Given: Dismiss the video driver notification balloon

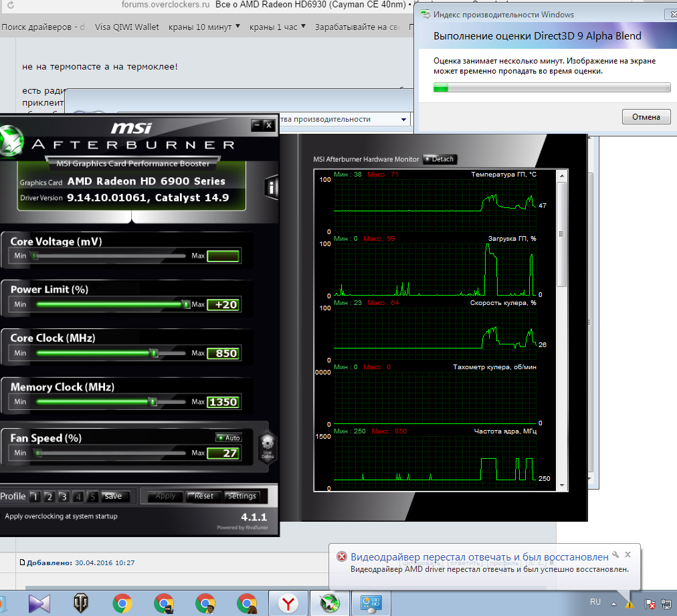Looking at the screenshot, I should pos(627,554).
